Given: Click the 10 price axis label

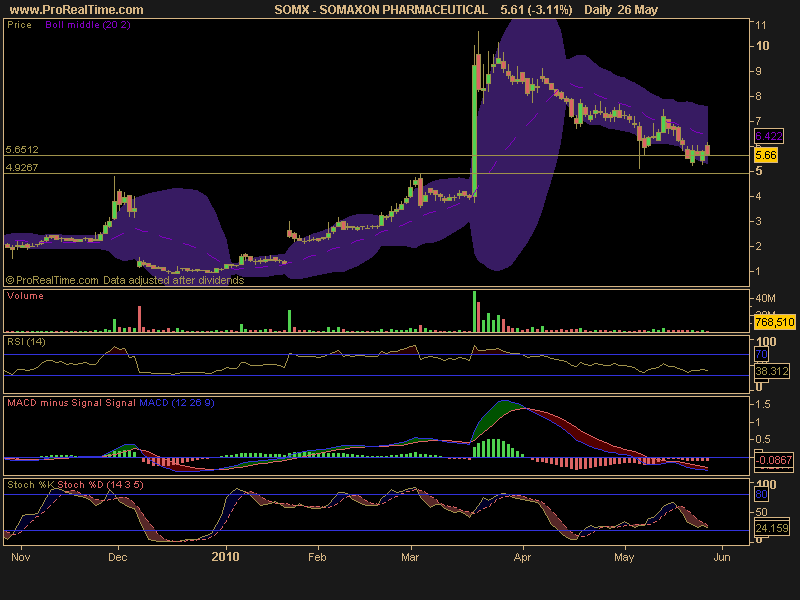Looking at the screenshot, I should click(x=762, y=46).
